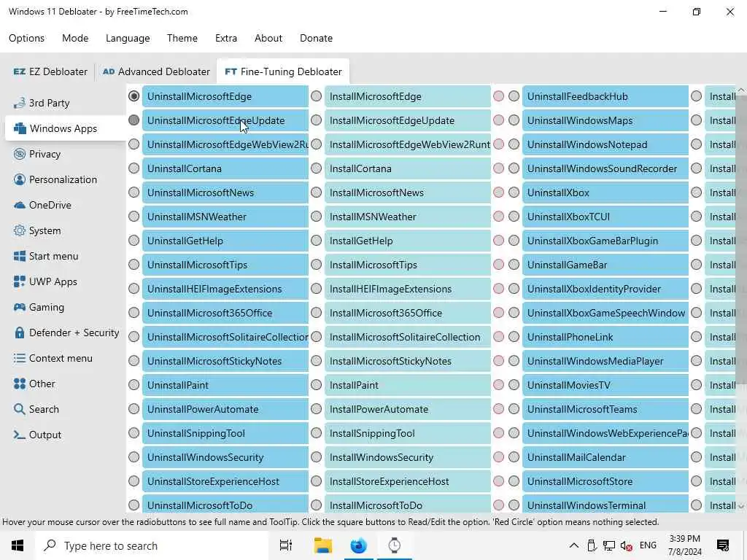Click the UninstallWindowsSecurity option button
Viewport: 747px width, 560px height.
pos(225,457)
